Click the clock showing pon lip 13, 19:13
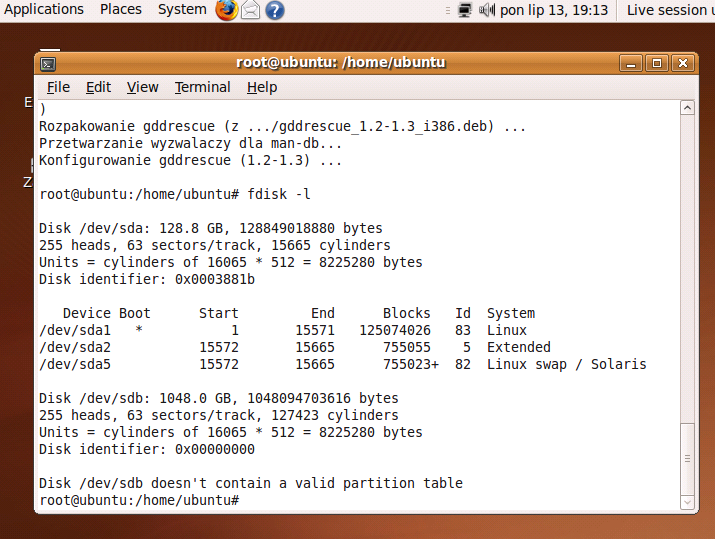Screen dimensions: 715x539 [x=554, y=10]
